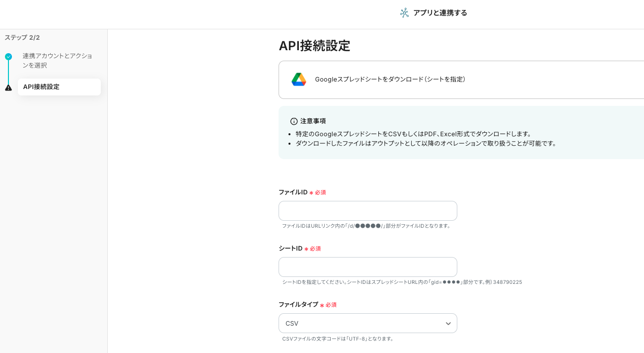This screenshot has height=353, width=644.
Task: Go to 連携アカウントとアクションを選択 step
Action: (x=57, y=61)
